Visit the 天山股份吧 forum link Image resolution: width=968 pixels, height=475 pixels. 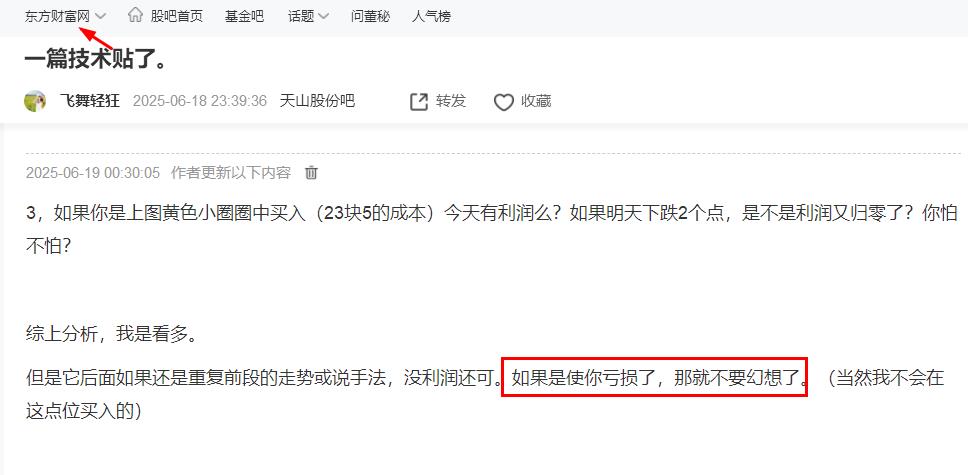(317, 101)
